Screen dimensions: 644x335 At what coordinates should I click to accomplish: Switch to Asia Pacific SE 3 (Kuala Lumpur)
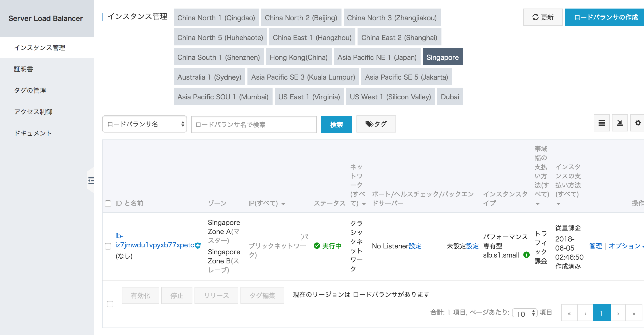303,77
